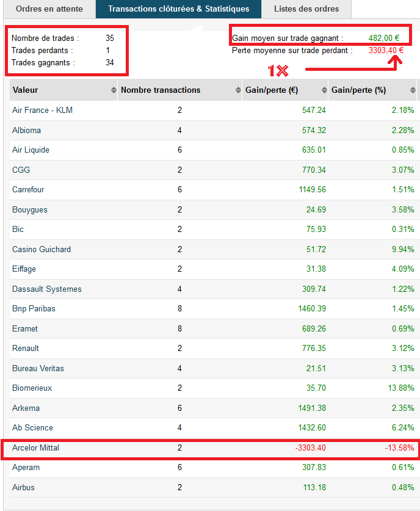420x511 pixels.
Task: Select the 75.93 Bic gain cell
Action: click(316, 229)
